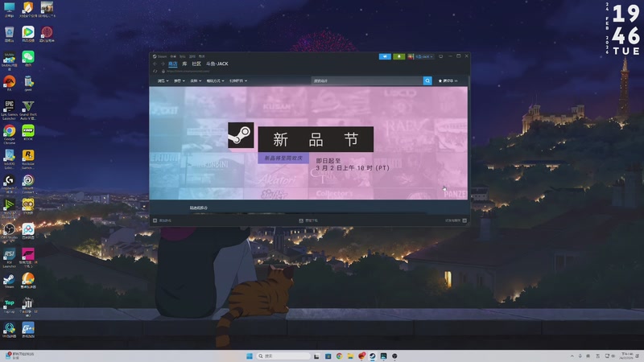Expand the fifth store navigation dropdown
Viewport: 644px width, 362px height.
(x=238, y=81)
